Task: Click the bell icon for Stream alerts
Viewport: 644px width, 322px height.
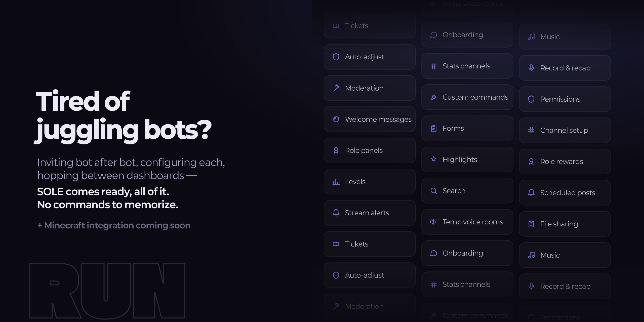Action: click(x=336, y=213)
